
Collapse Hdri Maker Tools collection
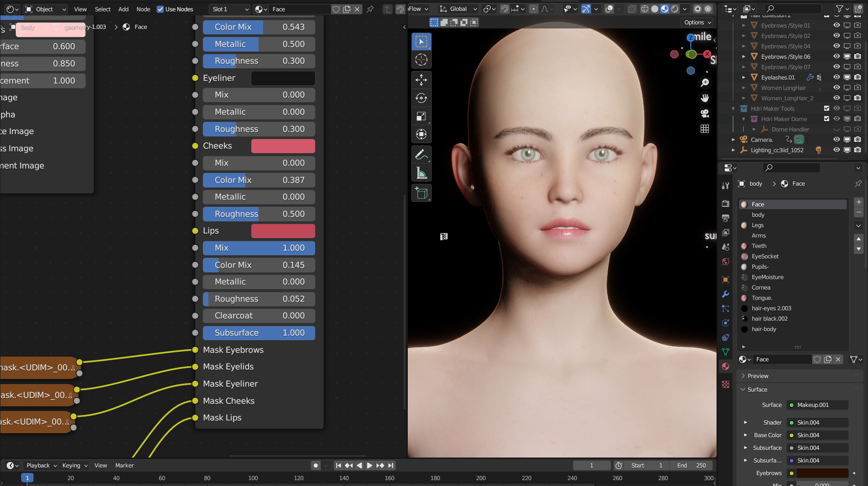point(733,108)
